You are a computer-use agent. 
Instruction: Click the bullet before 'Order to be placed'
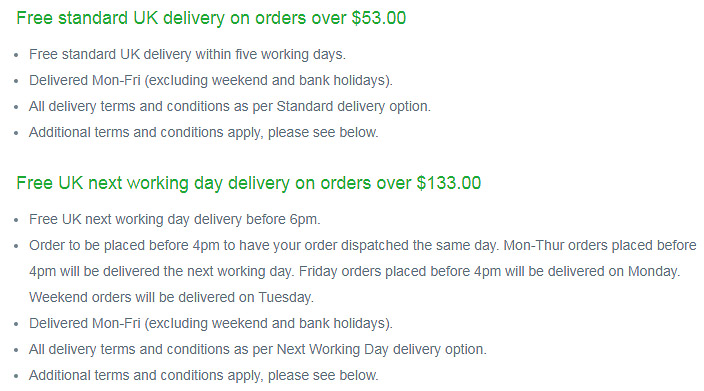(x=17, y=246)
